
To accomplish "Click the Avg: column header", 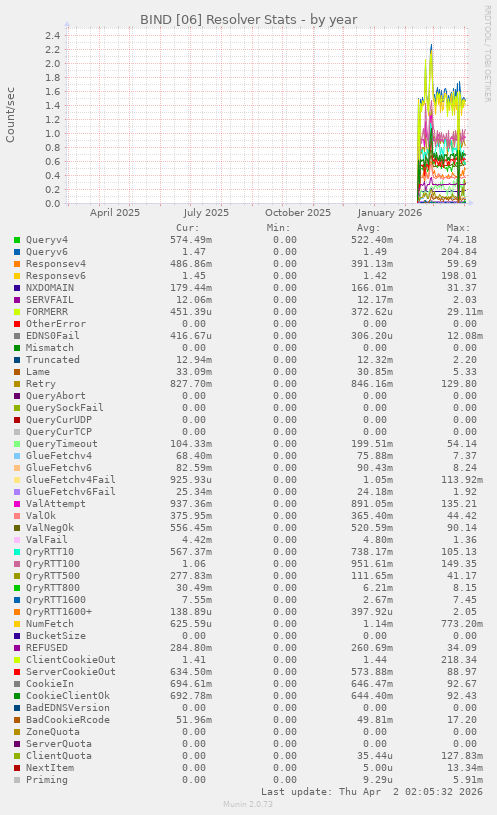I will (369, 228).
